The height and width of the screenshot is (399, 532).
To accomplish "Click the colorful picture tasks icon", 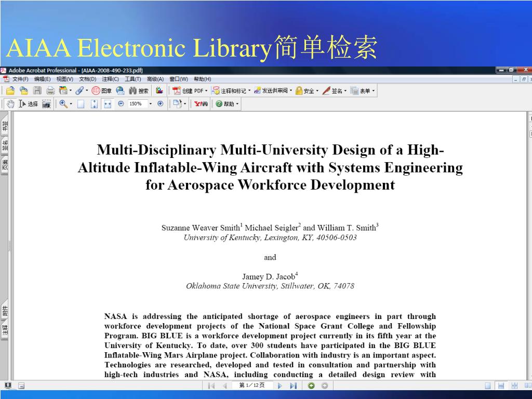I will click(x=159, y=90).
